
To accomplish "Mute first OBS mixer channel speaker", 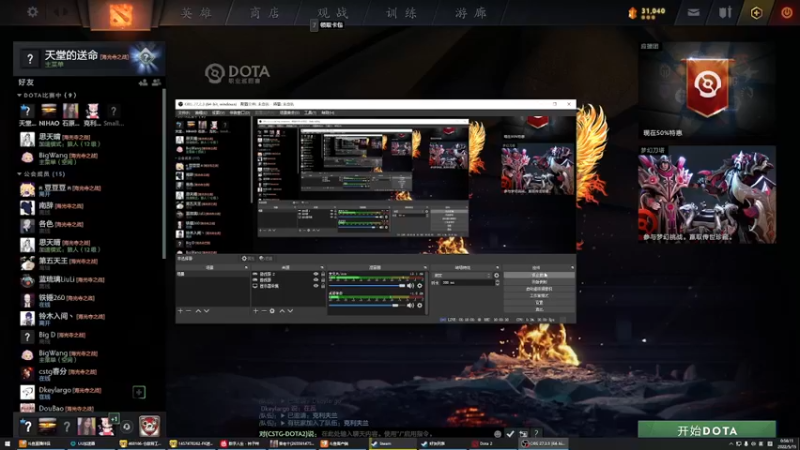I will [410, 286].
